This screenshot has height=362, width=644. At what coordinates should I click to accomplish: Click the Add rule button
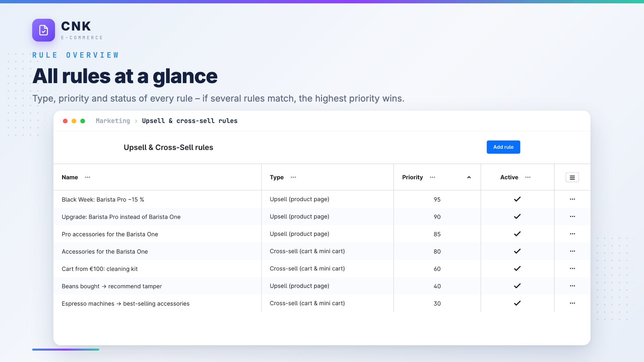point(503,147)
